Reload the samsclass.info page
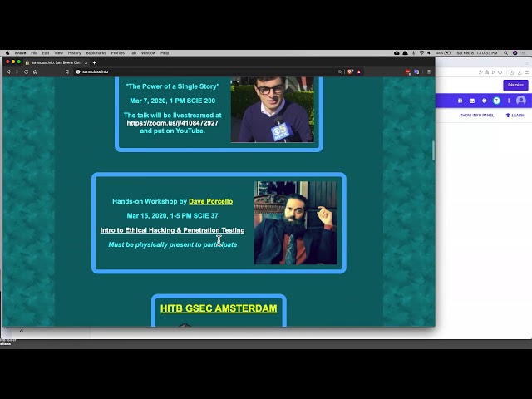This screenshot has width=532, height=399. click(26, 72)
